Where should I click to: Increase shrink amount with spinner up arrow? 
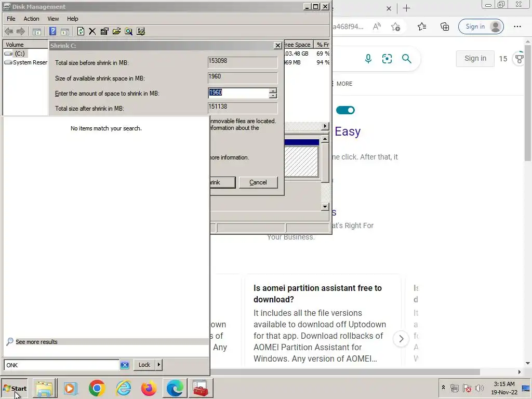[273, 90]
